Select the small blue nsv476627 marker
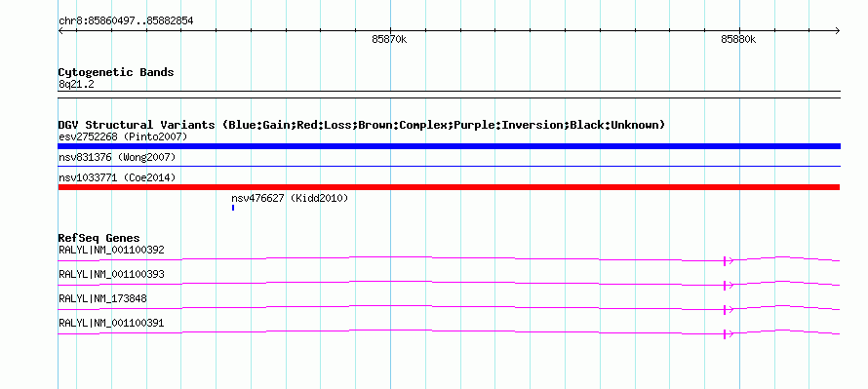The image size is (868, 389). 233,208
